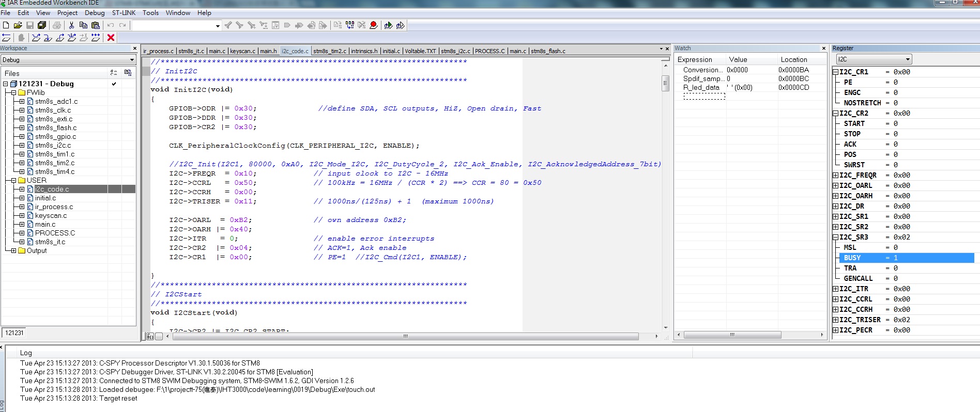
Task: Collapse the FWlib folder in workspace tree
Action: pos(13,92)
